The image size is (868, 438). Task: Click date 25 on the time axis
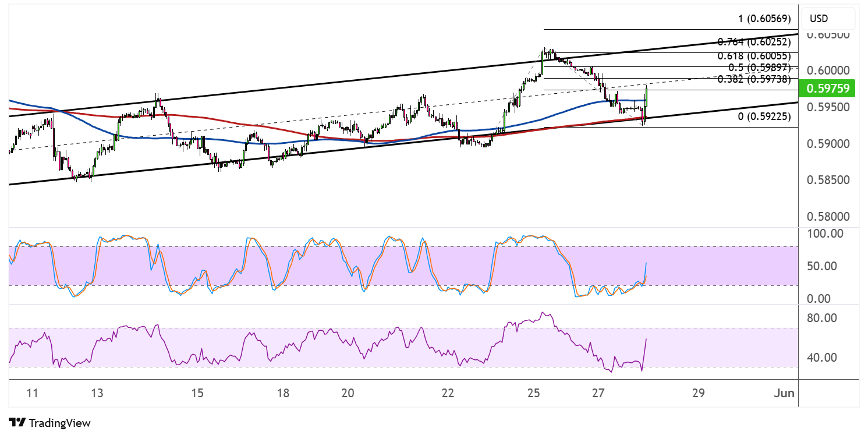534,393
